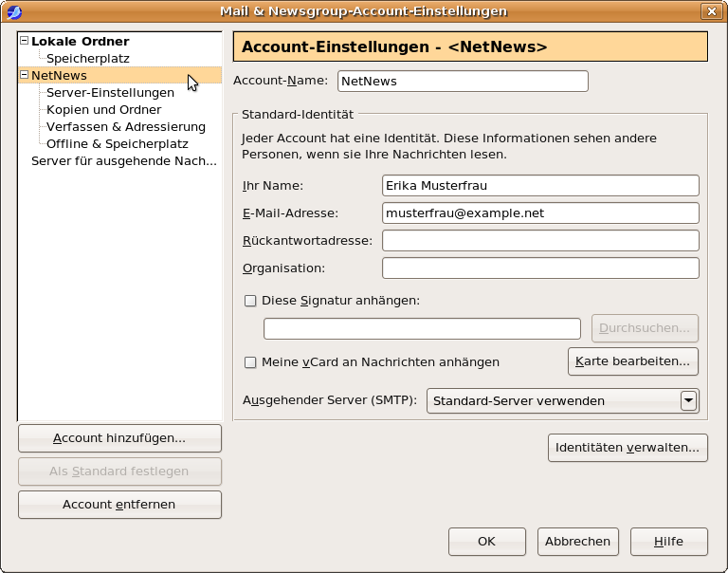Click Karte bearbeiten to edit vCard
728x573 pixels.
(633, 361)
